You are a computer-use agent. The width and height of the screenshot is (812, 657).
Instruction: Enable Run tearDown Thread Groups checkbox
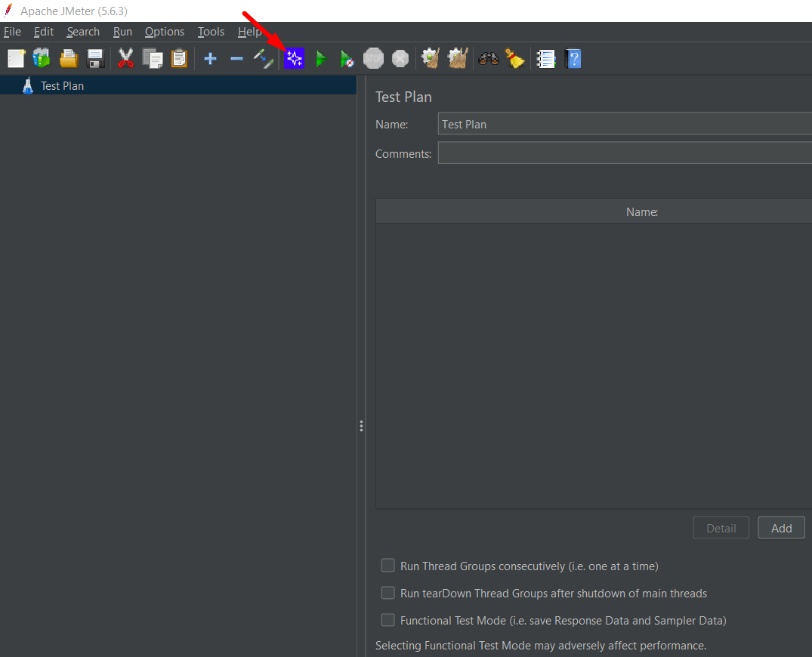tap(388, 593)
